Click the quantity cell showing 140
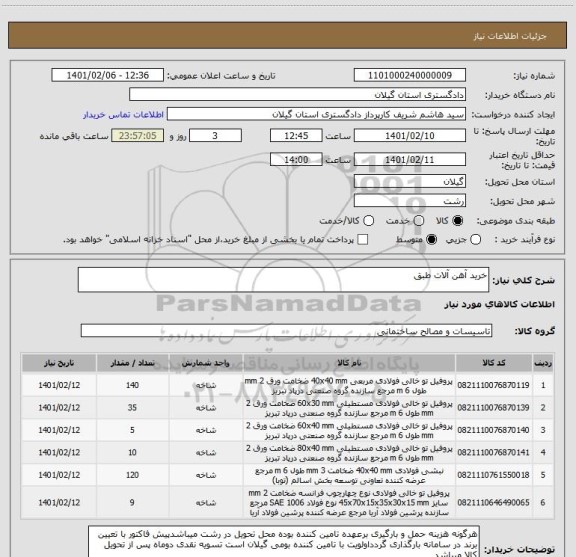Image resolution: width=576 pixels, height=557 pixels. [132, 385]
